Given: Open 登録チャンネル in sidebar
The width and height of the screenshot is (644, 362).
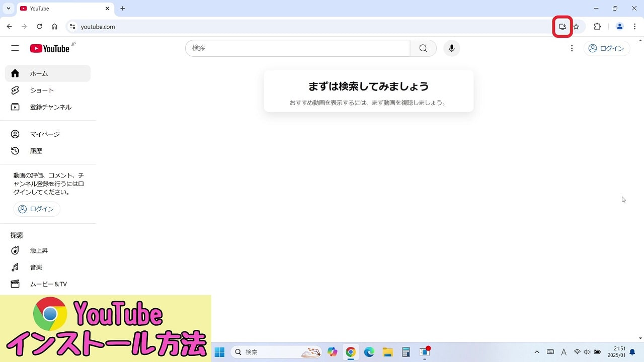Looking at the screenshot, I should point(48,107).
